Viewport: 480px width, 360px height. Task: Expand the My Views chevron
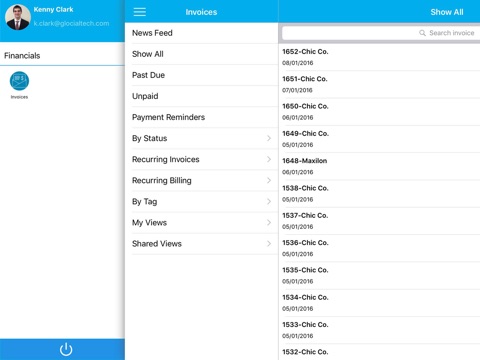click(x=269, y=222)
